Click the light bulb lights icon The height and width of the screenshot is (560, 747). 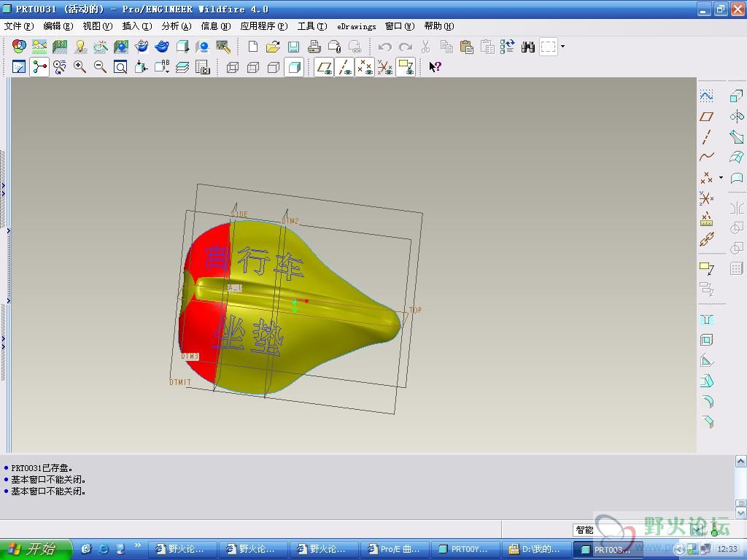(x=80, y=47)
